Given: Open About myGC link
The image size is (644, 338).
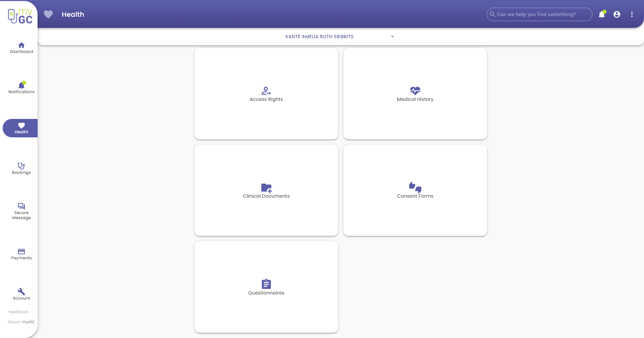Looking at the screenshot, I should coord(21,322).
